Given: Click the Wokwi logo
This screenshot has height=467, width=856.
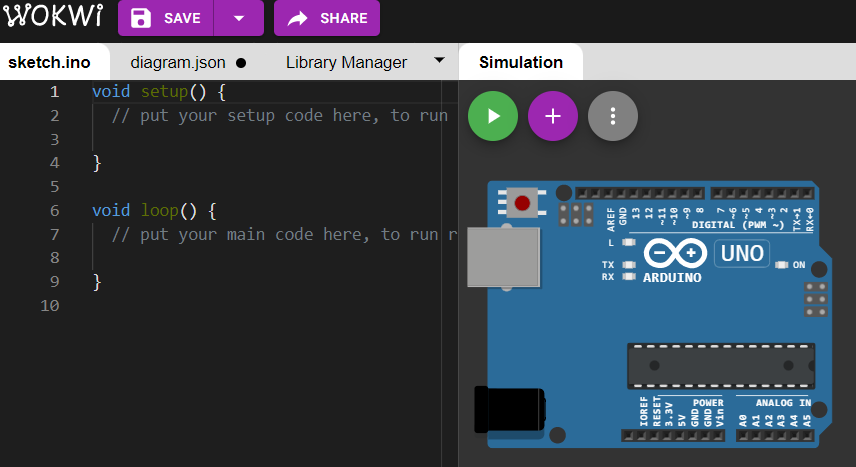Looking at the screenshot, I should pos(53,15).
